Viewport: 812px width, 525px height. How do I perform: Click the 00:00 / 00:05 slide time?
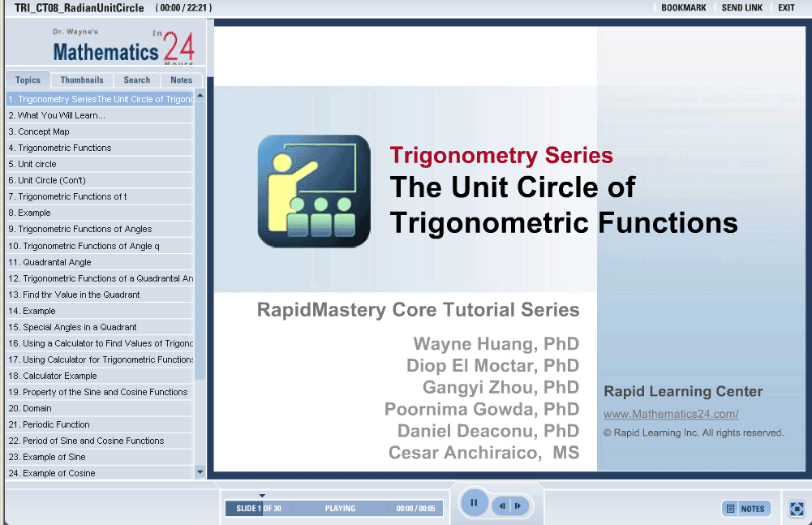416,509
